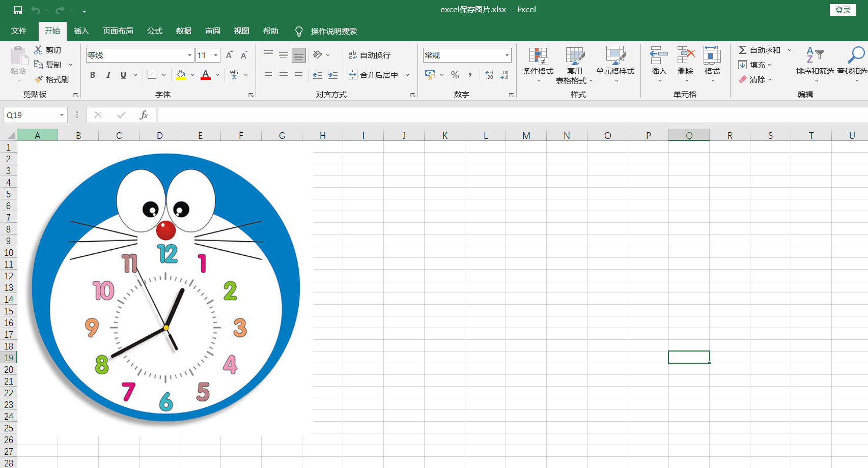Click Insert cells (插入) icon
The image size is (868, 468).
click(659, 55)
